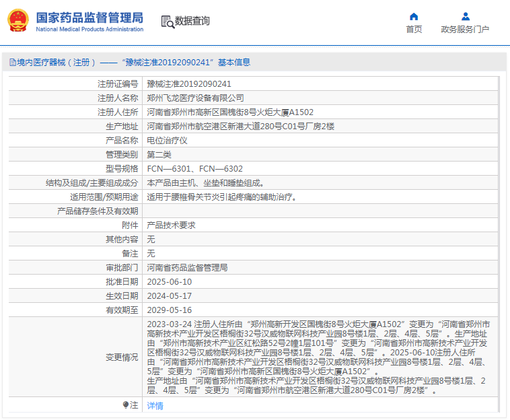Click the 国家药品监督管理局 title
The height and width of the screenshot is (420, 510).
coord(89,17)
